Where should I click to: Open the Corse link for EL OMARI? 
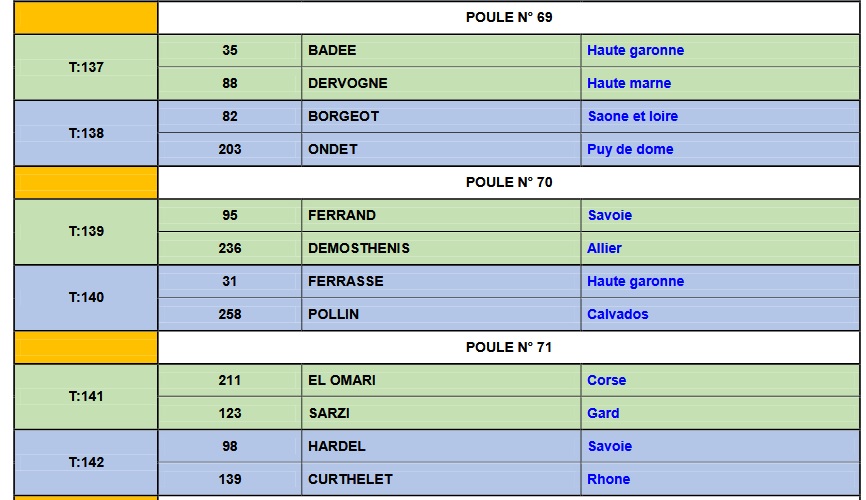(x=606, y=381)
